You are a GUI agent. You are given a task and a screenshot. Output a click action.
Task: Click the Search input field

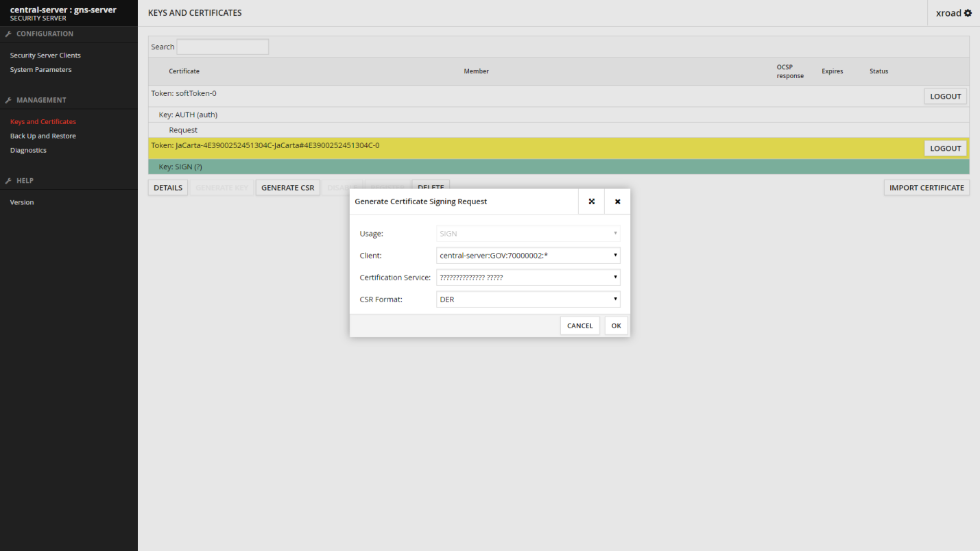[222, 47]
